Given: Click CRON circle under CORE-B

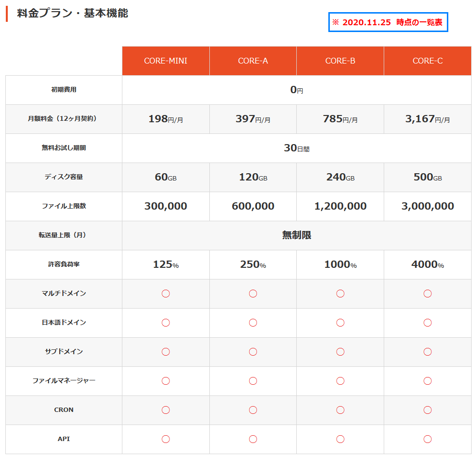Looking at the screenshot, I should (x=340, y=410).
